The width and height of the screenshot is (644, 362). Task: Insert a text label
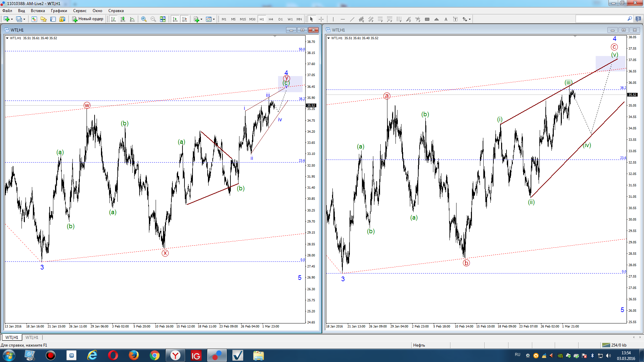tap(455, 19)
